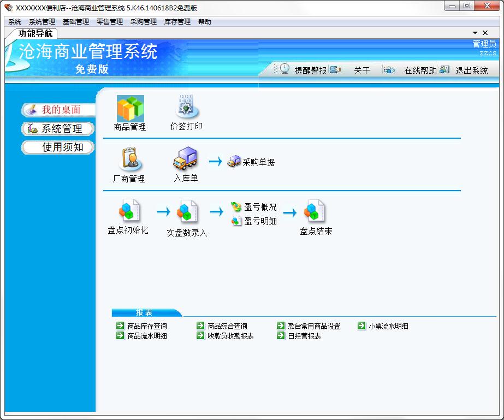The height and width of the screenshot is (420, 504).
Task: Click the computer icon before 关于
Action: coord(335,69)
